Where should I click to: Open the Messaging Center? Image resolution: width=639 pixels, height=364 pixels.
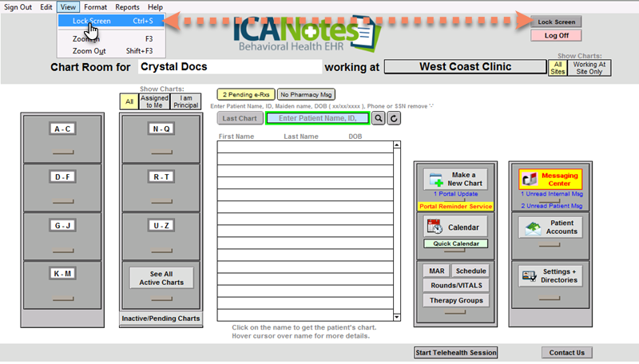pos(551,179)
